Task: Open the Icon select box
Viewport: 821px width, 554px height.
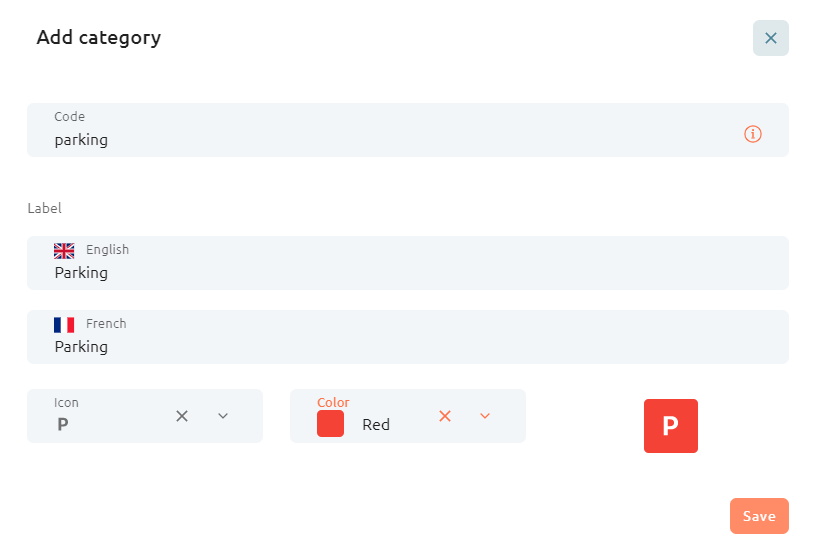Action: click(x=145, y=416)
